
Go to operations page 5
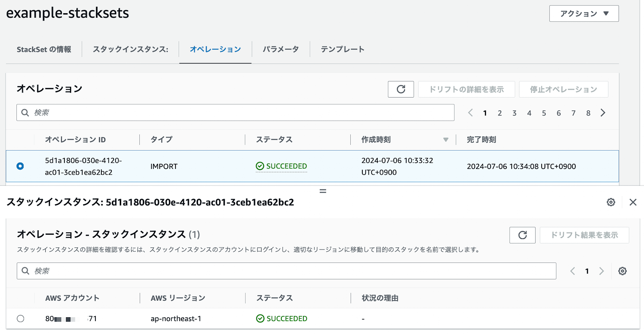pos(544,113)
